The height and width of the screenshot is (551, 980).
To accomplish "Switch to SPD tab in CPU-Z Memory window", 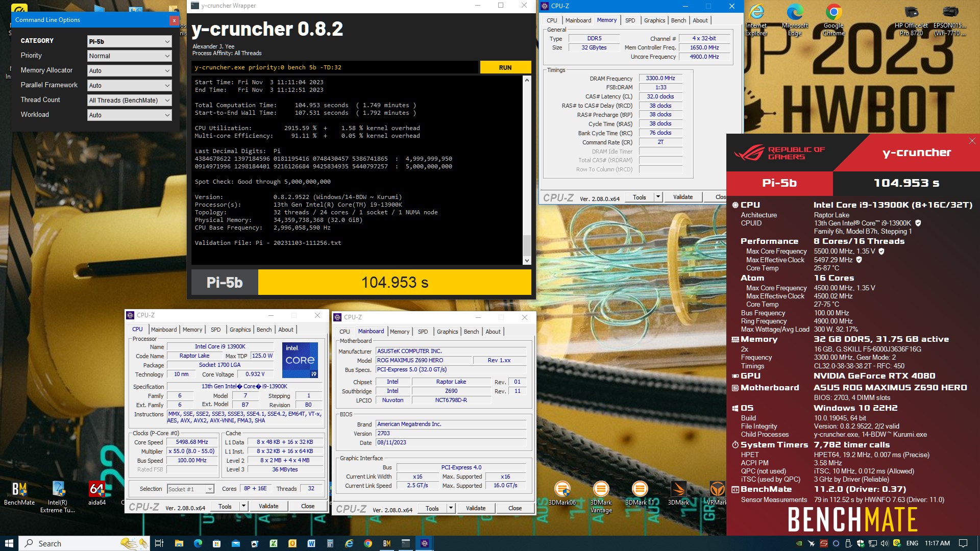I will tap(630, 20).
